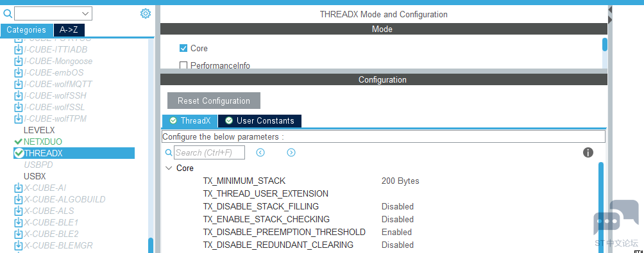The width and height of the screenshot is (644, 253).
Task: Select I-CUBE-wolfSSL package entry
Action: click(x=55, y=107)
